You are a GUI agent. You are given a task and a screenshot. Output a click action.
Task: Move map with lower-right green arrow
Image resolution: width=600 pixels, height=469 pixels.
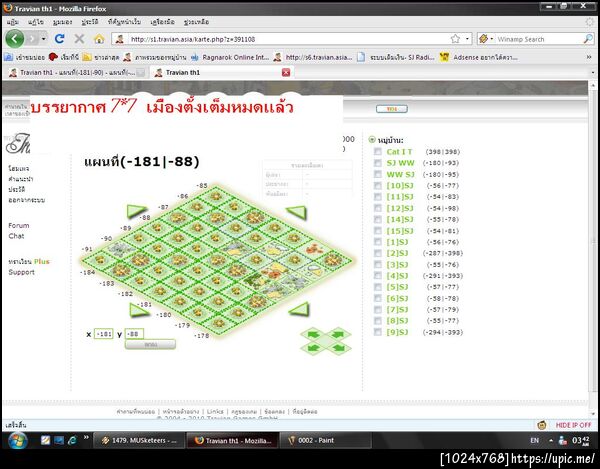(x=299, y=309)
